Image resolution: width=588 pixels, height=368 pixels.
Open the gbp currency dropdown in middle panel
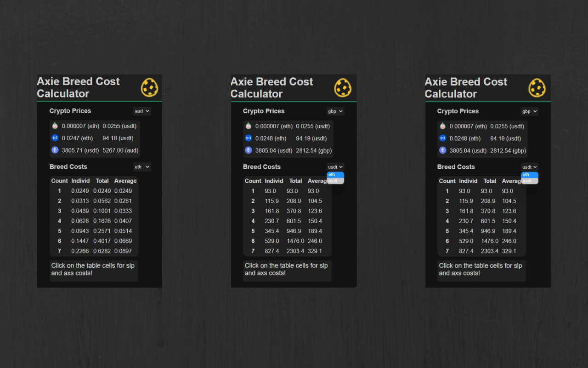coord(335,111)
